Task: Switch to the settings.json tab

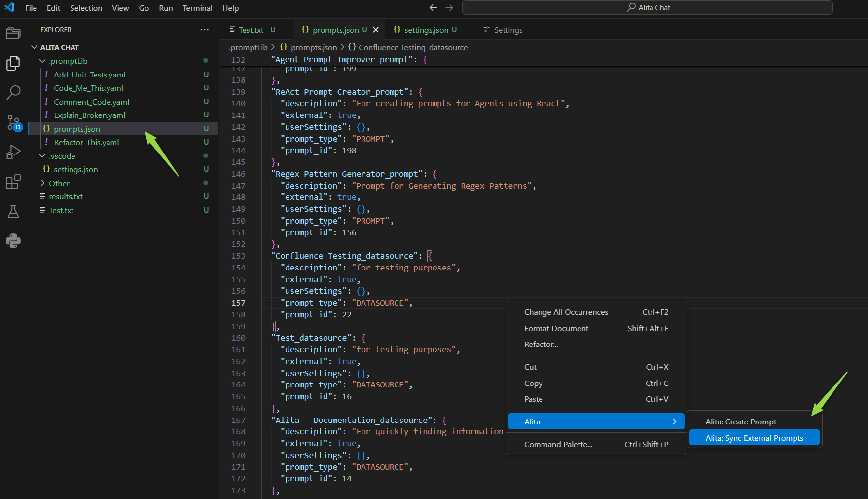Action: tap(430, 30)
